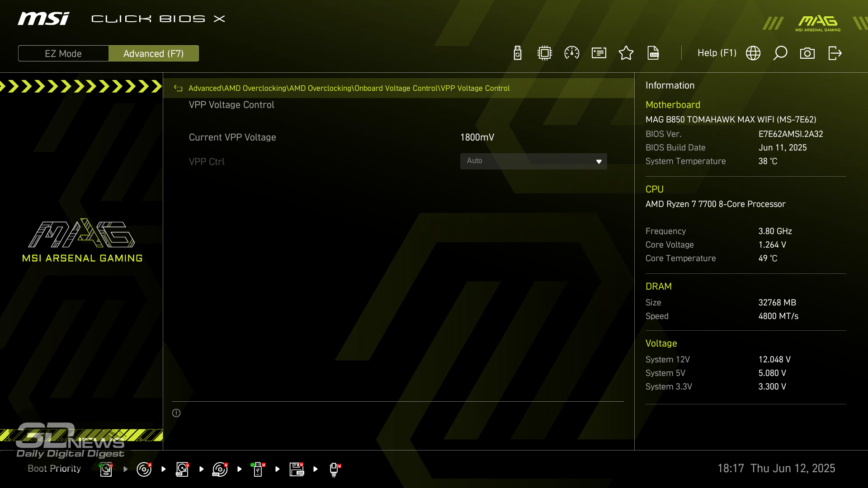Select the USB key boot device icon
The height and width of the screenshot is (488, 868).
[x=258, y=469]
